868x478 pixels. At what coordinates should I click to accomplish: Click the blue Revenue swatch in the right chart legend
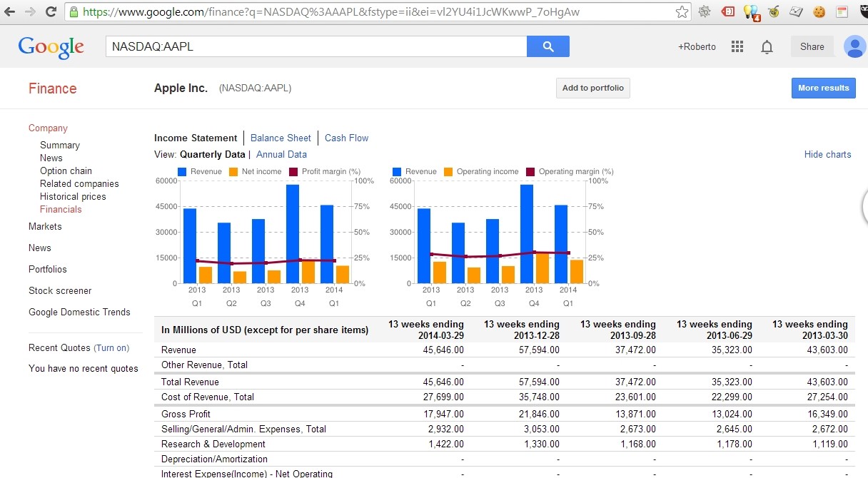397,172
